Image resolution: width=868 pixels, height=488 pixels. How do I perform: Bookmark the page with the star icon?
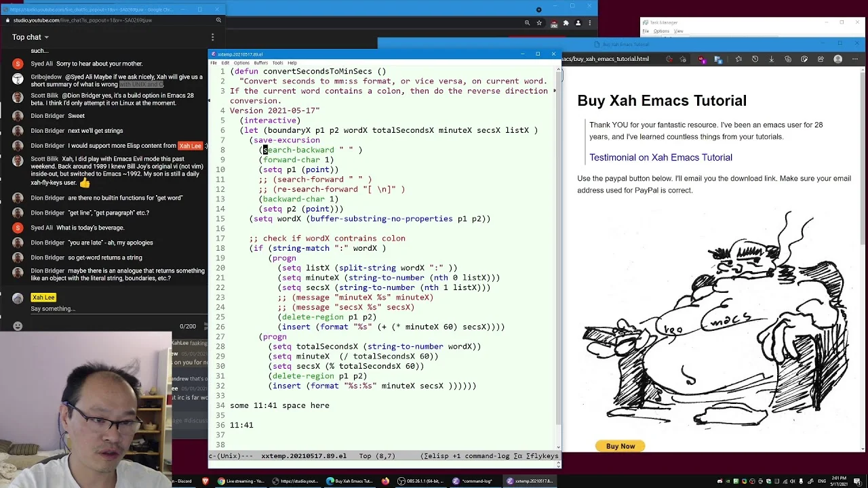[539, 23]
